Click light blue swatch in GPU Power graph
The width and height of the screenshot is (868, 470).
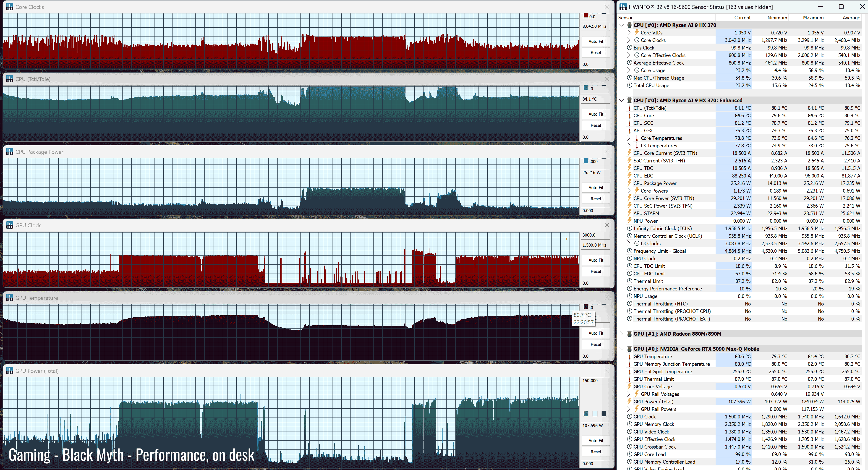coord(595,414)
